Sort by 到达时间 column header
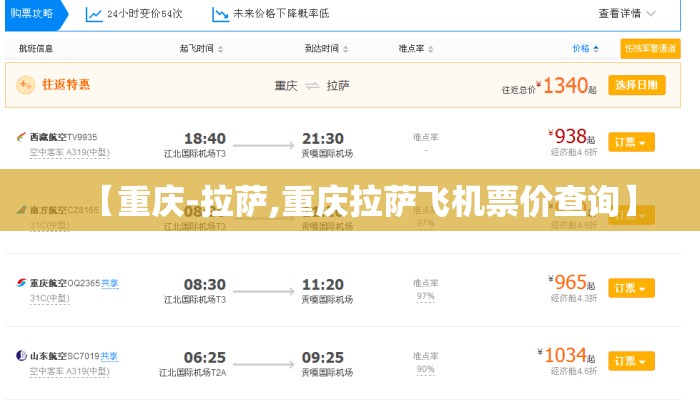Screen dimensions: 700x400 [326, 49]
